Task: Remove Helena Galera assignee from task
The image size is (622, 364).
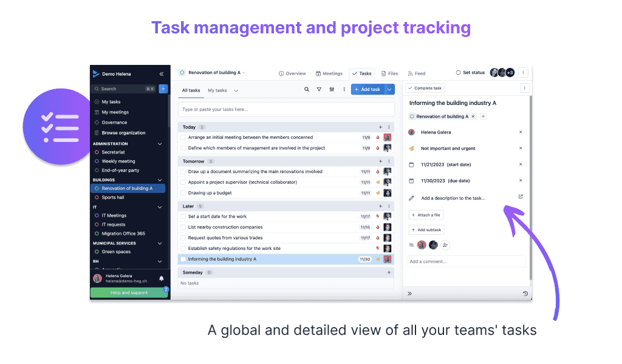Action: pos(521,132)
